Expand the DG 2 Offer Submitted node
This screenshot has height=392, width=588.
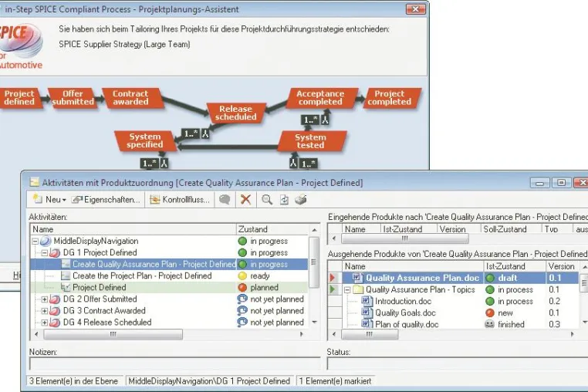[45, 299]
